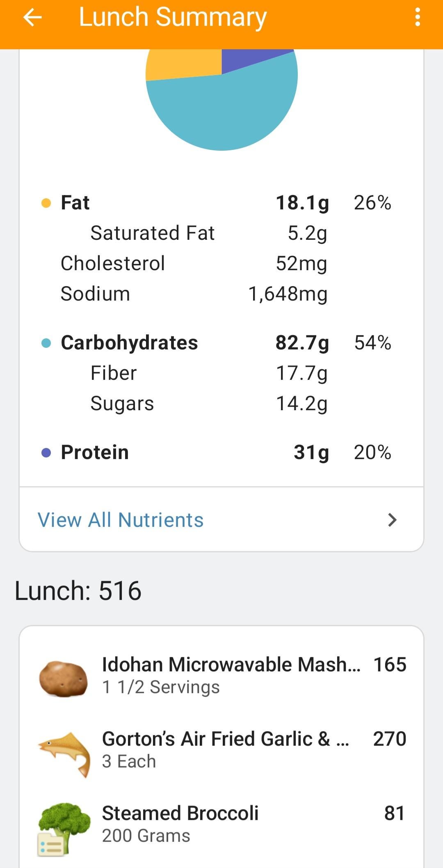The image size is (443, 868).
Task: Click the yellow Fat legend dot
Action: (x=46, y=203)
